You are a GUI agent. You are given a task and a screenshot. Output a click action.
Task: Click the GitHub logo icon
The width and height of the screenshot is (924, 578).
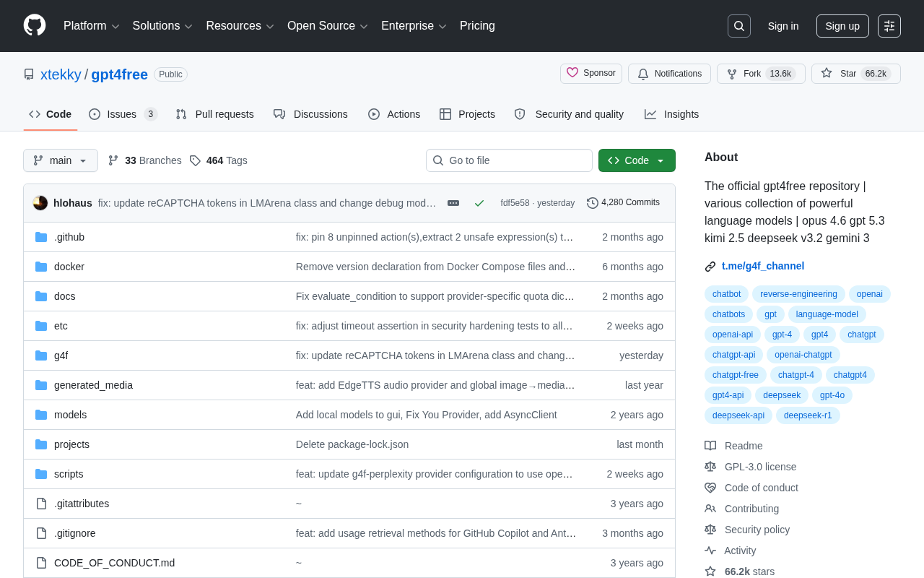click(35, 26)
